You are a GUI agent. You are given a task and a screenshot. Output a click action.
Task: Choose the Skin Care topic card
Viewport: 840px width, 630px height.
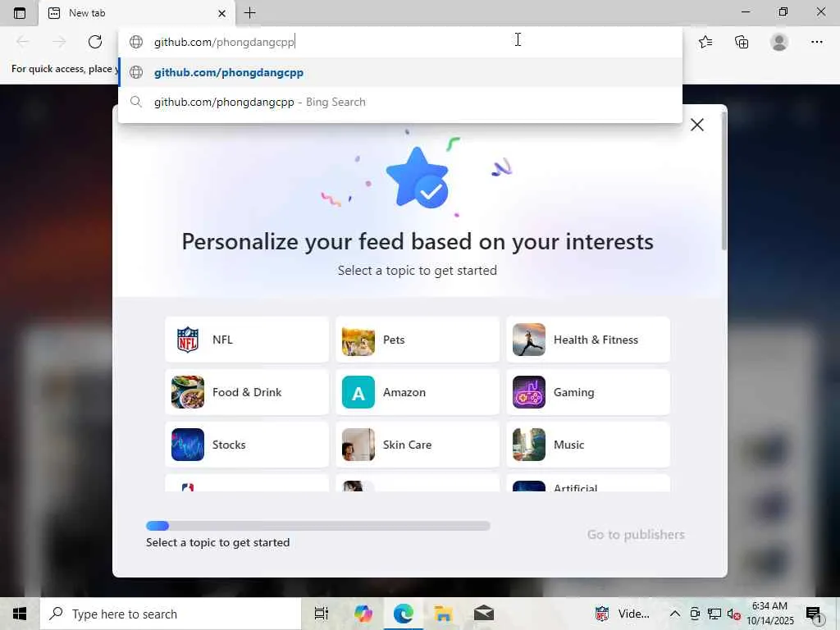[418, 445]
